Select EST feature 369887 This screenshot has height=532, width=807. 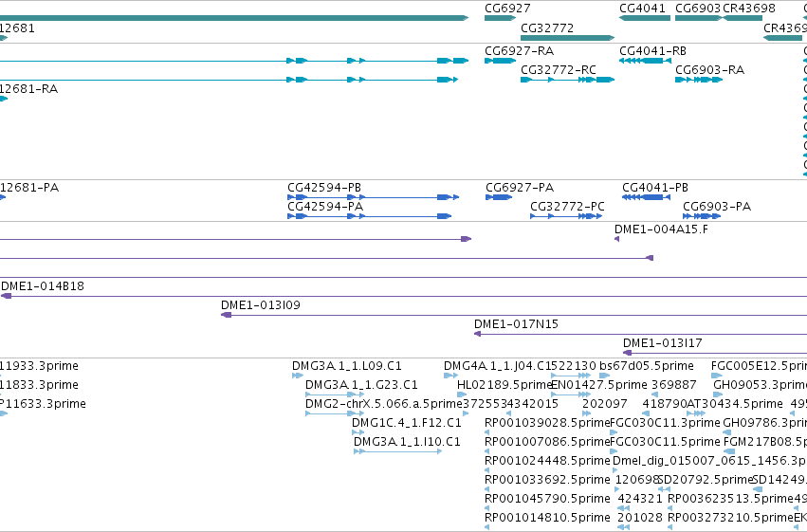click(654, 394)
